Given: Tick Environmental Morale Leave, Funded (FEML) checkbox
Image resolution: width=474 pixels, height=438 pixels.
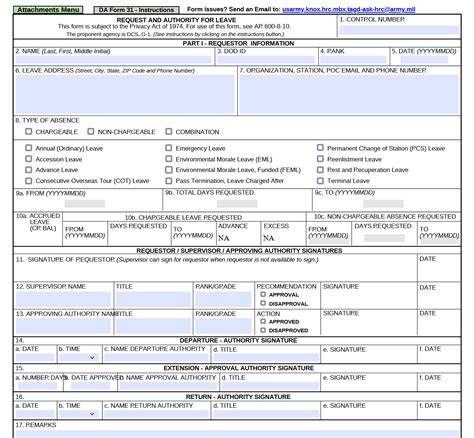Looking at the screenshot, I should point(169,170).
